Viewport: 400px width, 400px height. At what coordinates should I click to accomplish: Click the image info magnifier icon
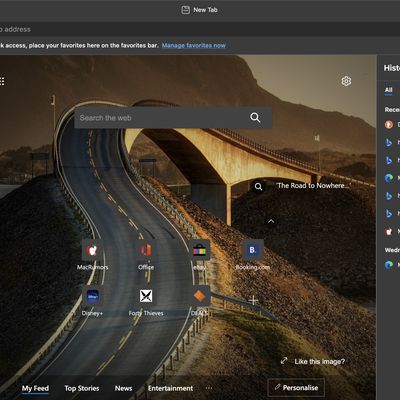[x=258, y=186]
